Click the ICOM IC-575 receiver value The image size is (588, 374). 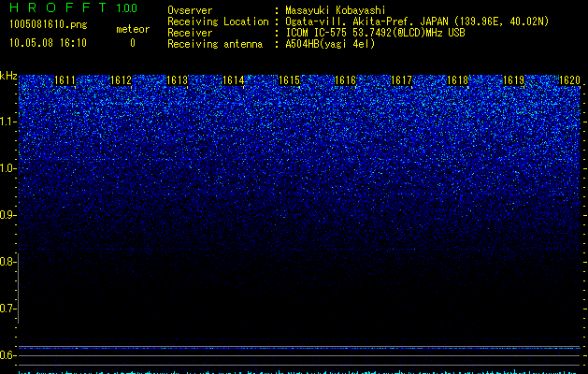click(x=375, y=33)
